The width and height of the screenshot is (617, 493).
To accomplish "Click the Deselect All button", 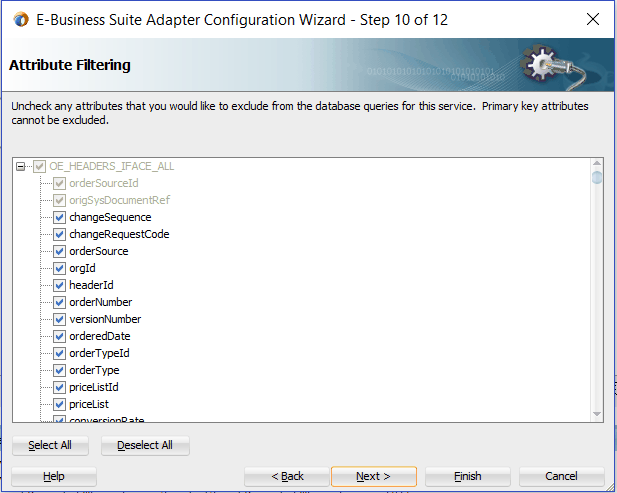I will click(x=145, y=445).
